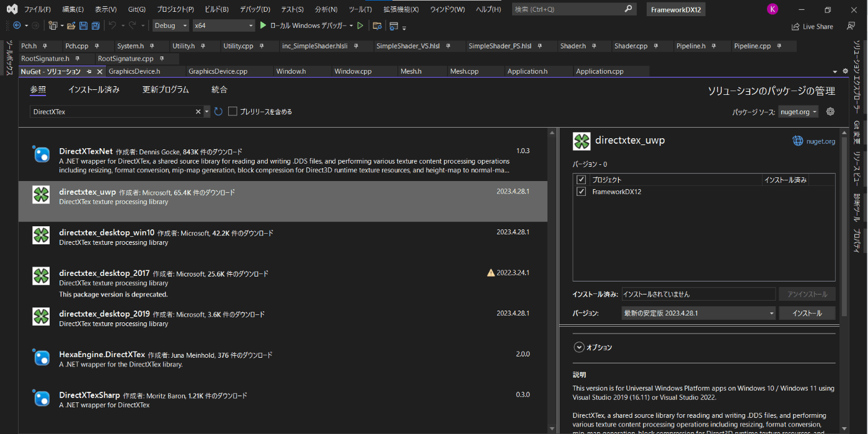This screenshot has width=868, height=434.
Task: Toggle pin on the NuGet solution tab
Action: tap(89, 71)
